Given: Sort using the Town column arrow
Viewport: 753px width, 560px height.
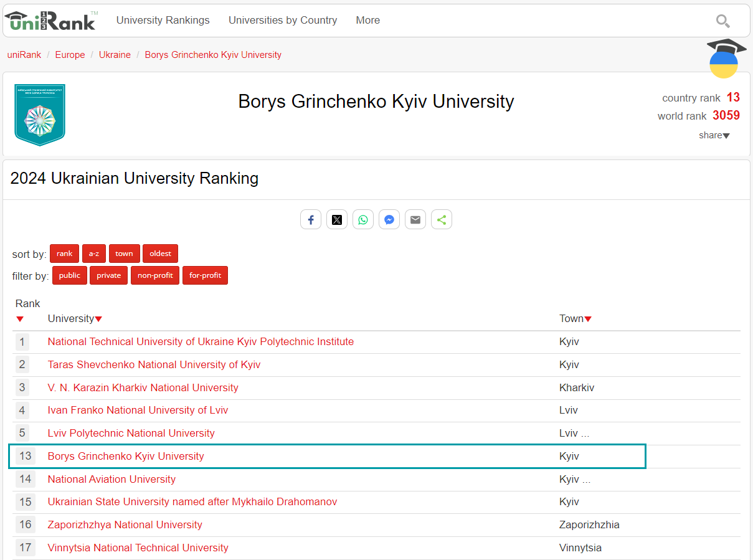Looking at the screenshot, I should (x=588, y=319).
